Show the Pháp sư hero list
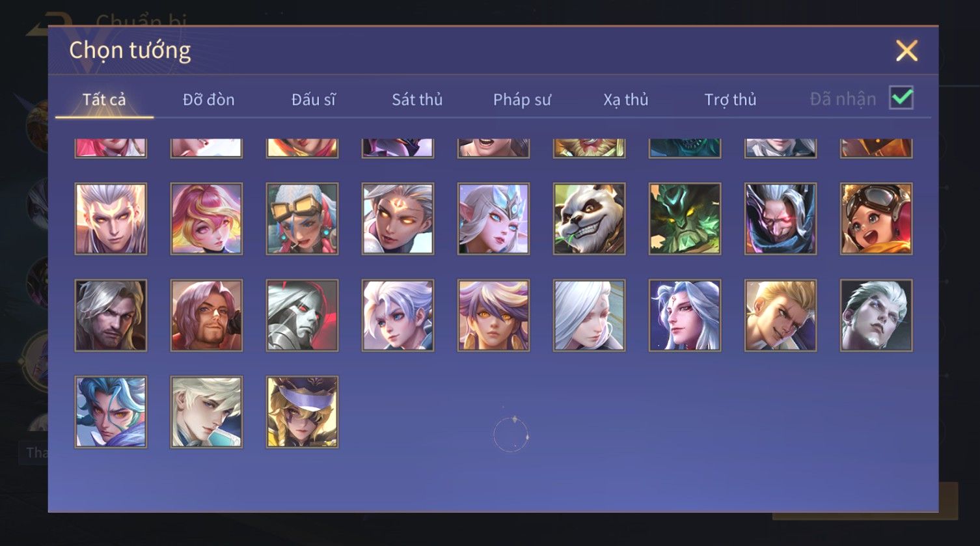Screen dimensions: 980x546 [x=522, y=100]
